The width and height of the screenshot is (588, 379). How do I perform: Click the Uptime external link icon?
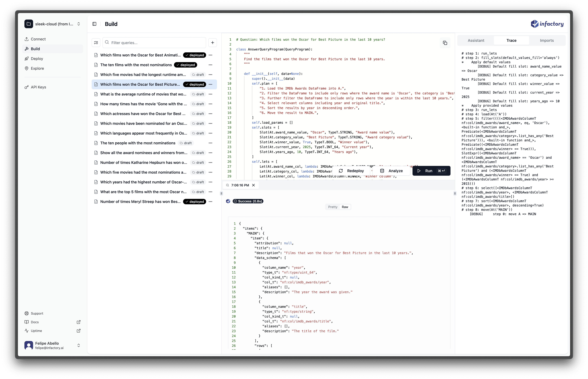point(79,331)
